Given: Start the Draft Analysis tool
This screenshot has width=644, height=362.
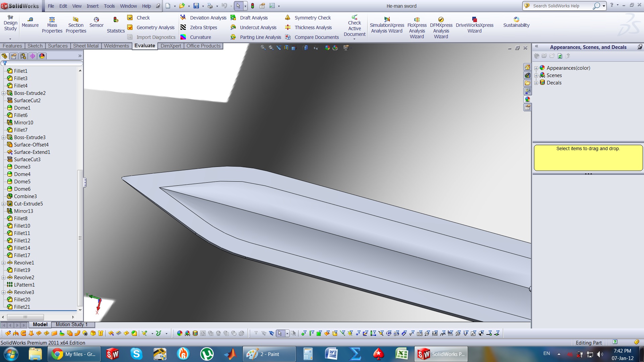Looking at the screenshot, I should [x=253, y=18].
